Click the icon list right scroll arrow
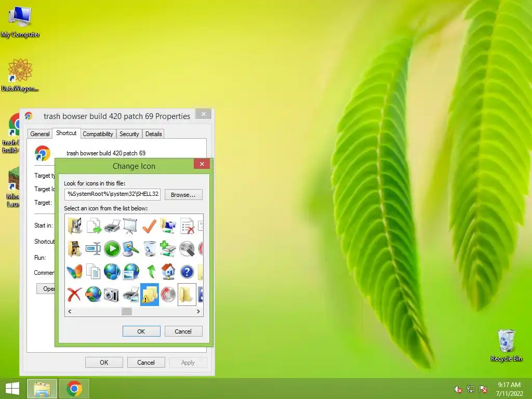This screenshot has width=532, height=399. [x=198, y=311]
